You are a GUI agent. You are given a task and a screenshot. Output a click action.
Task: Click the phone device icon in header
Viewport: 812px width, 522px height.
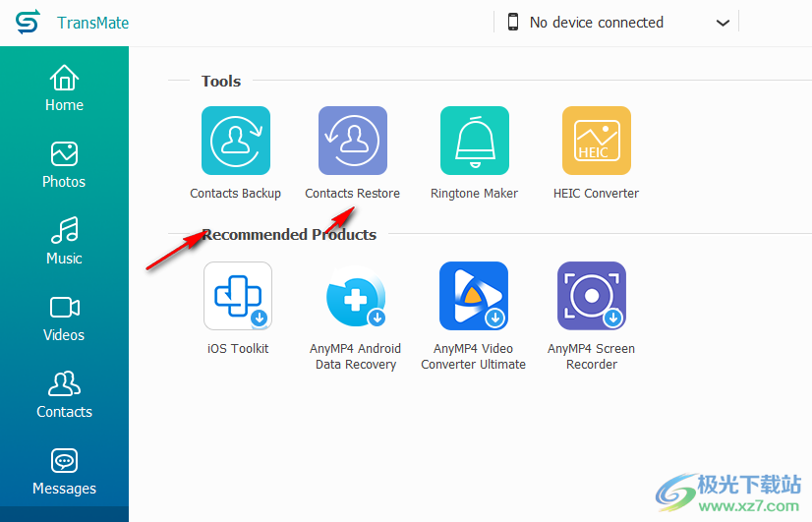click(513, 22)
